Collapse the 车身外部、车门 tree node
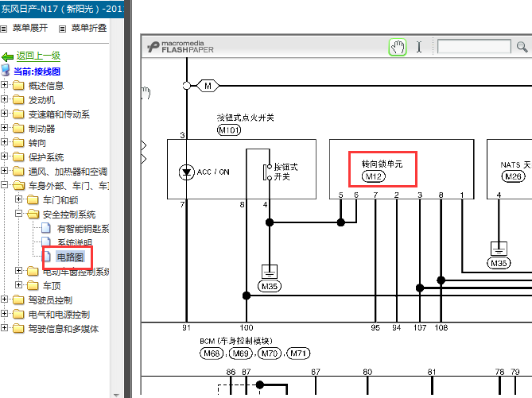 point(4,185)
